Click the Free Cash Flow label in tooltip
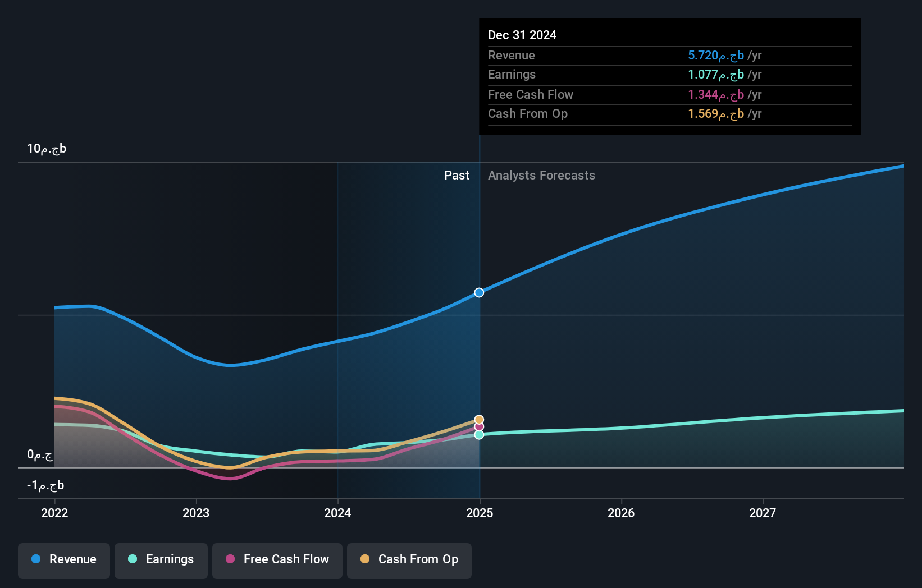The image size is (922, 588). coord(531,95)
